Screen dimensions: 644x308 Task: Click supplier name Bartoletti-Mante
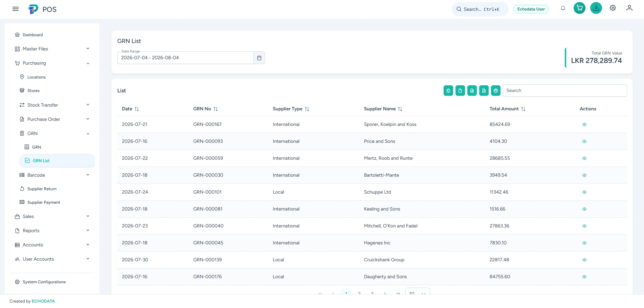point(381,175)
